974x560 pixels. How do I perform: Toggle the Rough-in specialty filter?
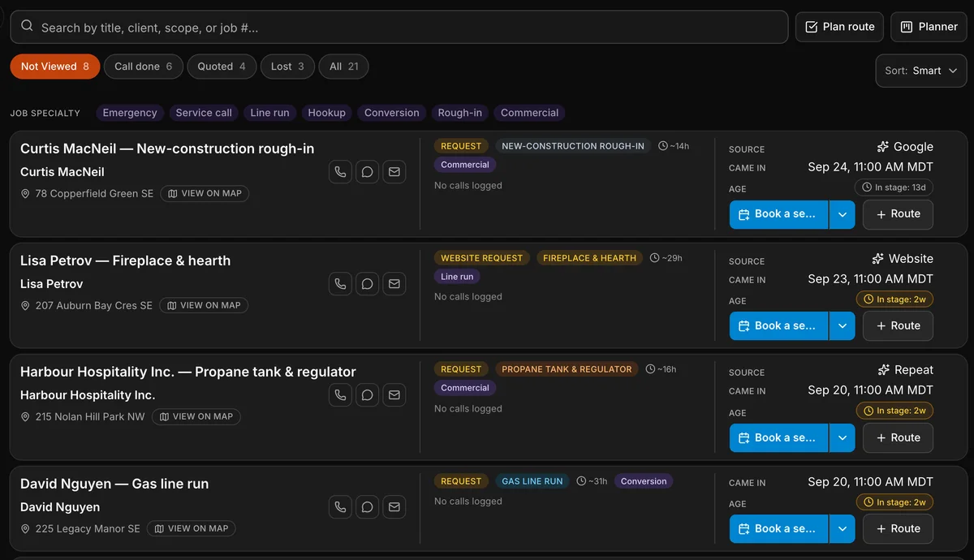click(x=459, y=113)
